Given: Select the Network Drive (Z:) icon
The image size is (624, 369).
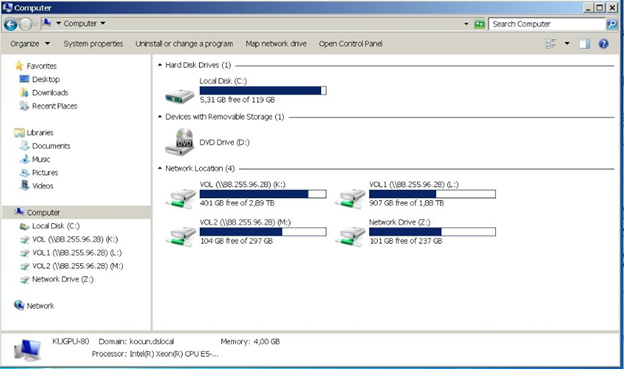Looking at the screenshot, I should (350, 236).
